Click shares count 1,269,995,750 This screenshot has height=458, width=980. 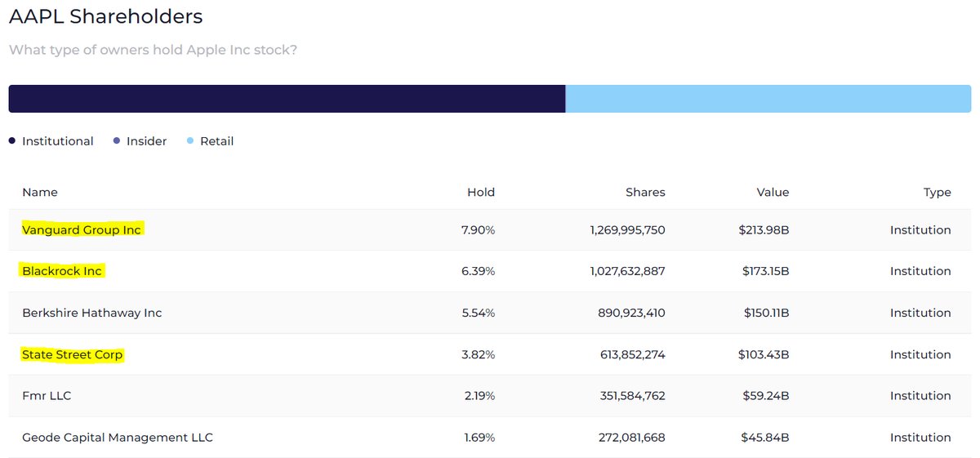point(627,230)
